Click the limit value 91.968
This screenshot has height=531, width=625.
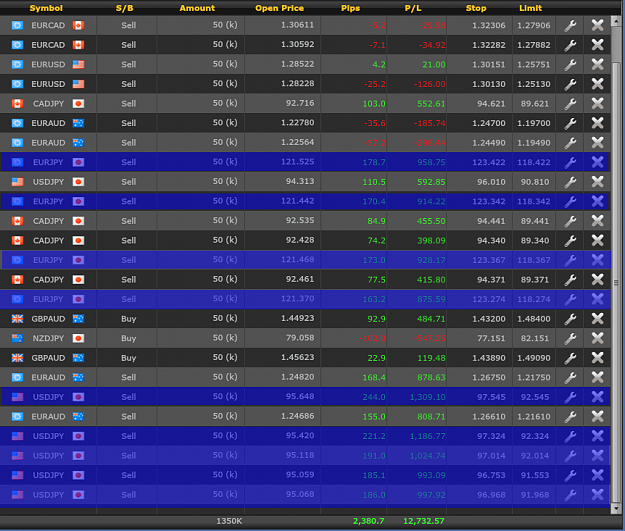point(535,495)
